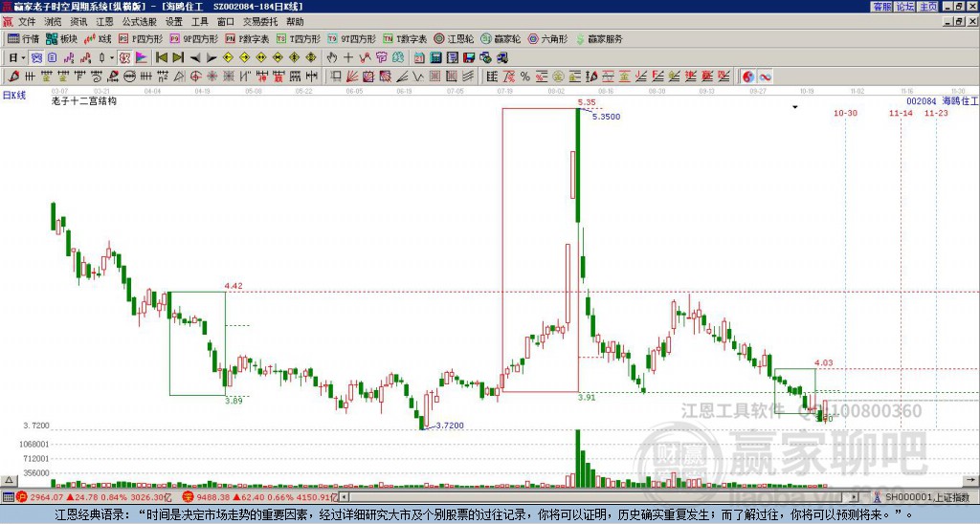
Task: Click the 10-30 date marker
Action: coord(845,113)
